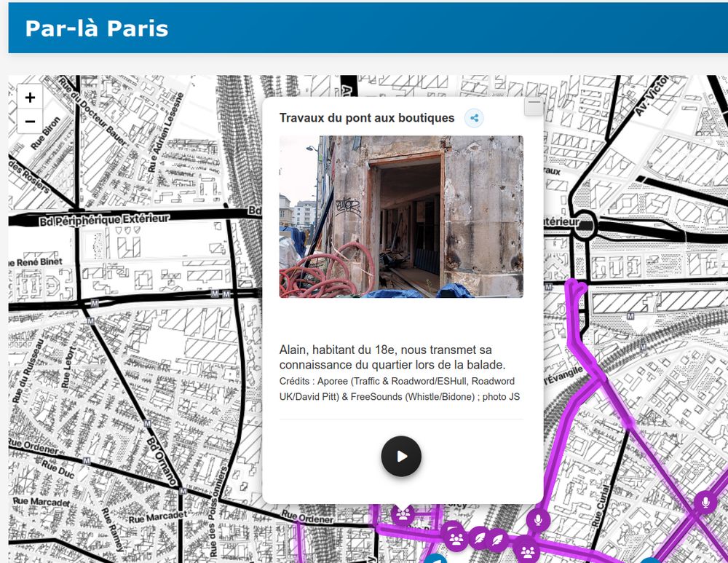The image size is (728, 563).
Task: Play Alain's audio recording
Action: 400,456
